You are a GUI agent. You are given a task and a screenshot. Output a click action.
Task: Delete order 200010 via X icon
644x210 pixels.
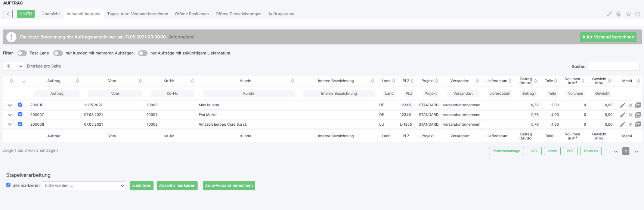coord(631,105)
